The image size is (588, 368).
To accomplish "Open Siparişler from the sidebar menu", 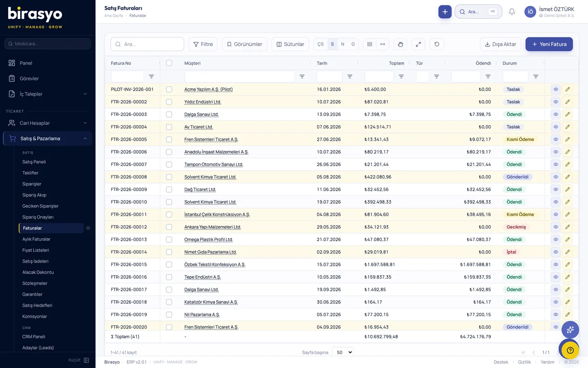I will (32, 184).
